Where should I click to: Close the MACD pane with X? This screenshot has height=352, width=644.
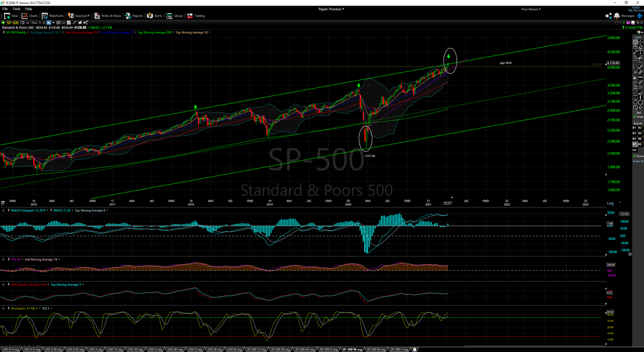click(x=3, y=210)
